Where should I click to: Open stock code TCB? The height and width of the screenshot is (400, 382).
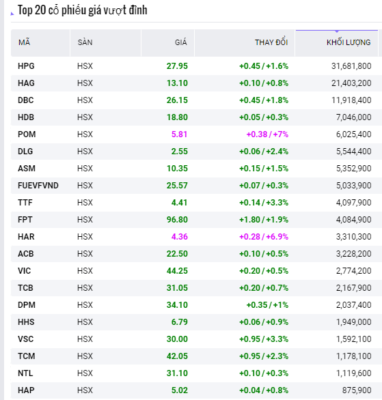click(25, 288)
